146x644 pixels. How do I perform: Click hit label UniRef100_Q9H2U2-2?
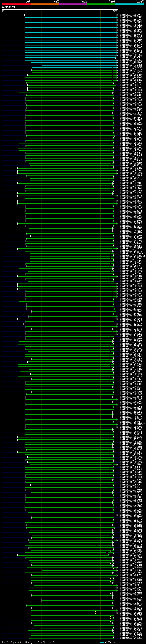point(132,424)
